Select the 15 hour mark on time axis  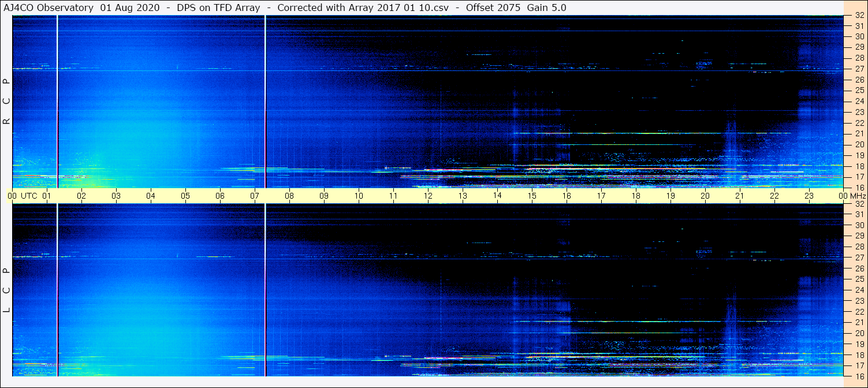(532, 196)
